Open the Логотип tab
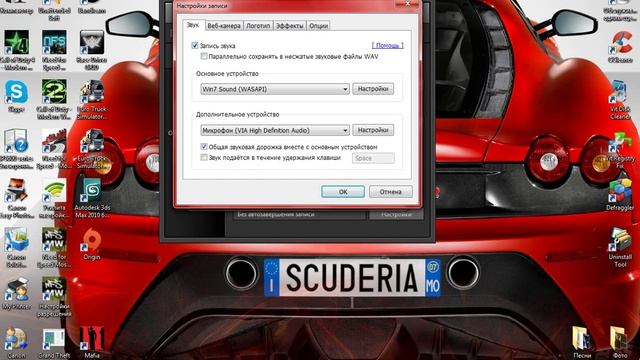The image size is (640, 360). click(x=258, y=26)
